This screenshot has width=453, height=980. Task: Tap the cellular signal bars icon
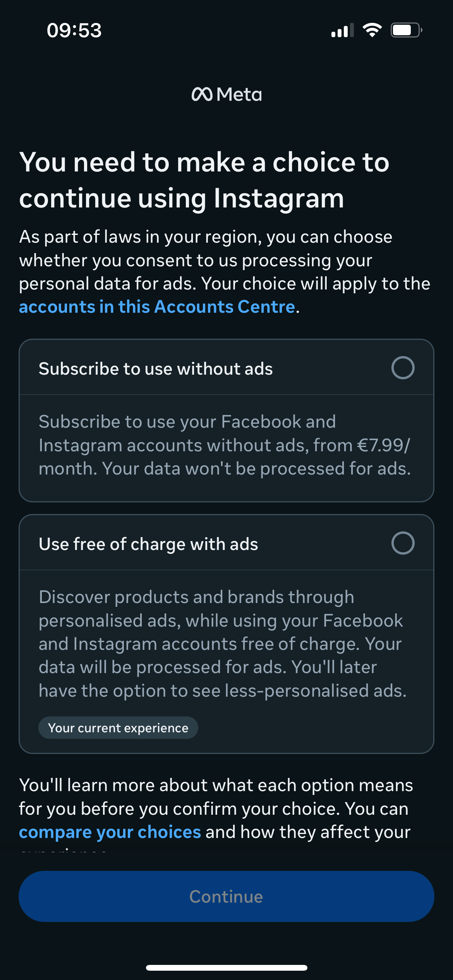[343, 30]
